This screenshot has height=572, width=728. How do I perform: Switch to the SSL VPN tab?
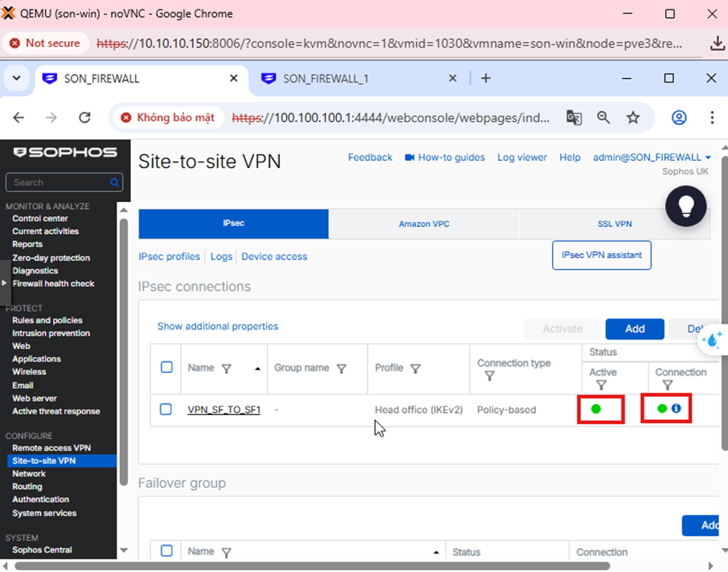[x=614, y=224]
